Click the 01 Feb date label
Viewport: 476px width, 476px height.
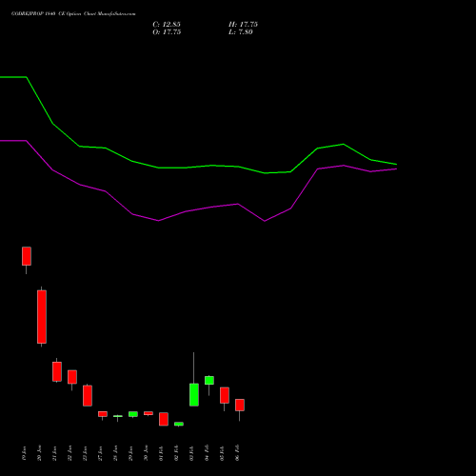[162, 453]
